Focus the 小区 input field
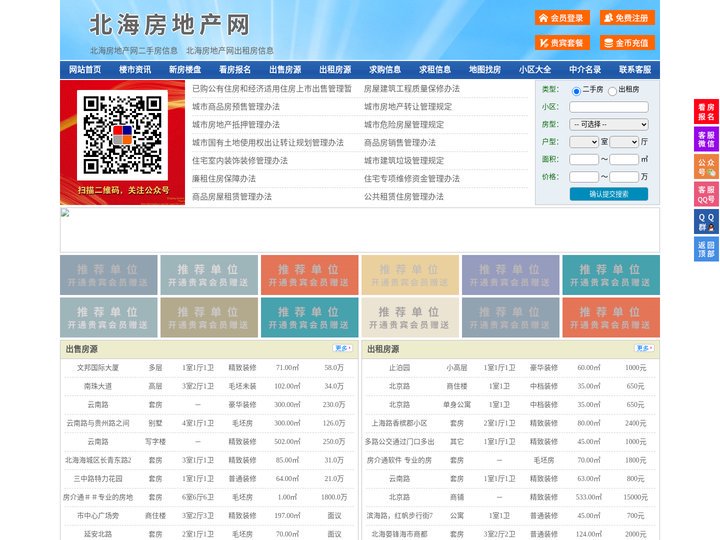This screenshot has height=540, width=720. point(609,107)
